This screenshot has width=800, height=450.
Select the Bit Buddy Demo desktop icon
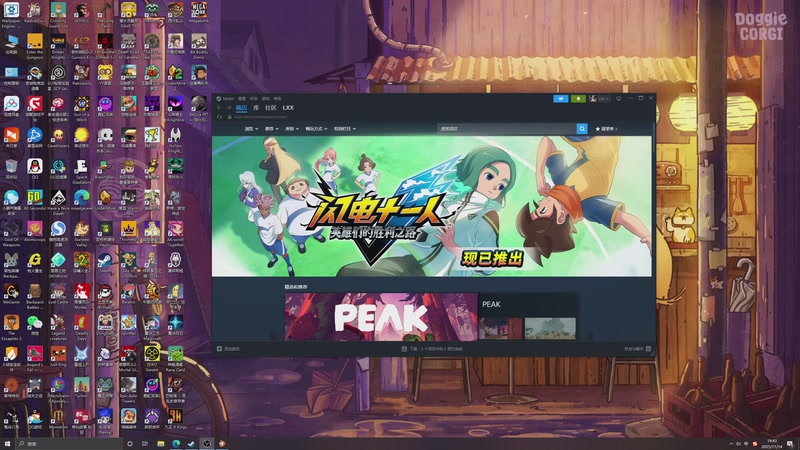pyautogui.click(x=199, y=47)
